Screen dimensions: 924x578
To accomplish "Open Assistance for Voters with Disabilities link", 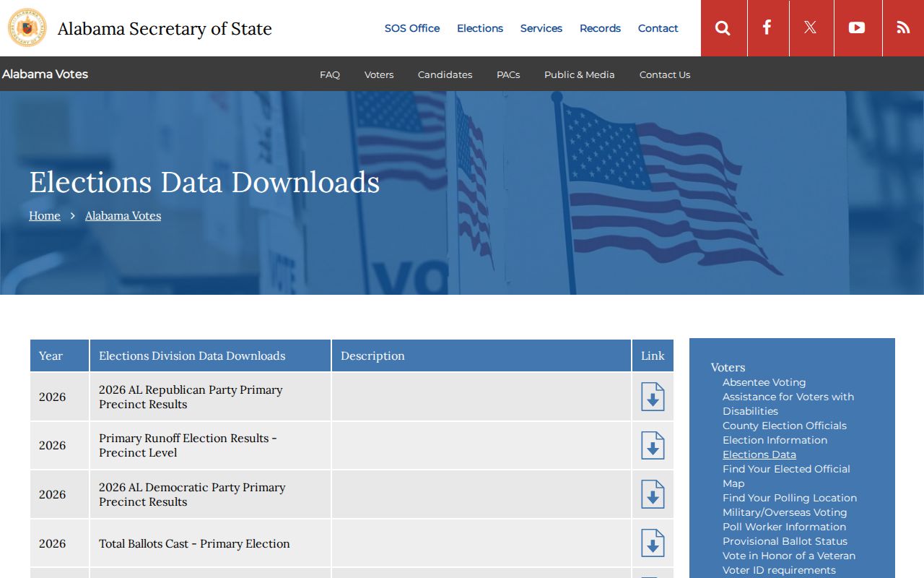I will pyautogui.click(x=788, y=404).
